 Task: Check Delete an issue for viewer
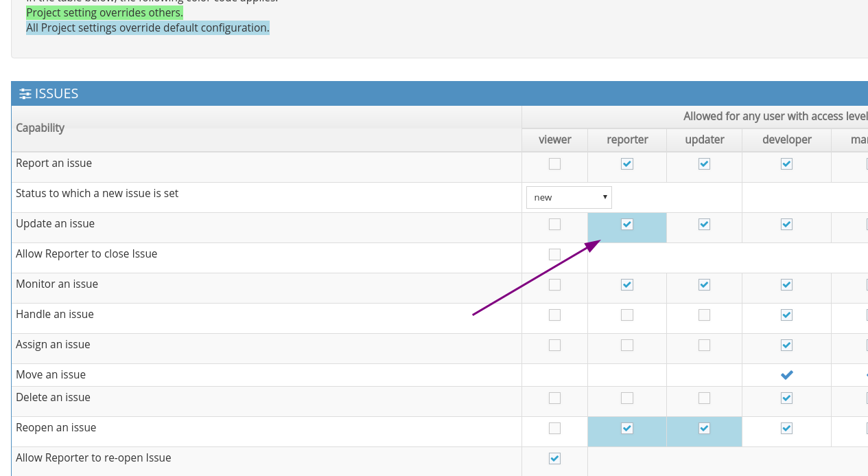[554, 398]
